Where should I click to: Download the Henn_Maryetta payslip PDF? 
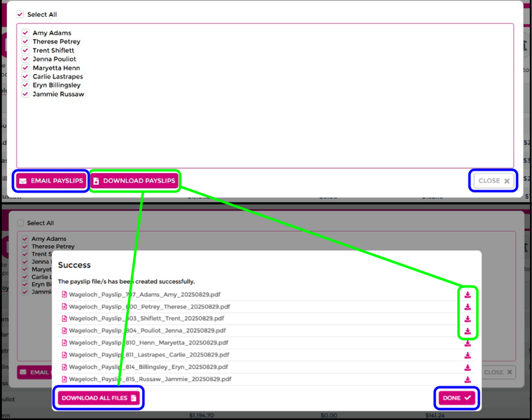tap(468, 343)
